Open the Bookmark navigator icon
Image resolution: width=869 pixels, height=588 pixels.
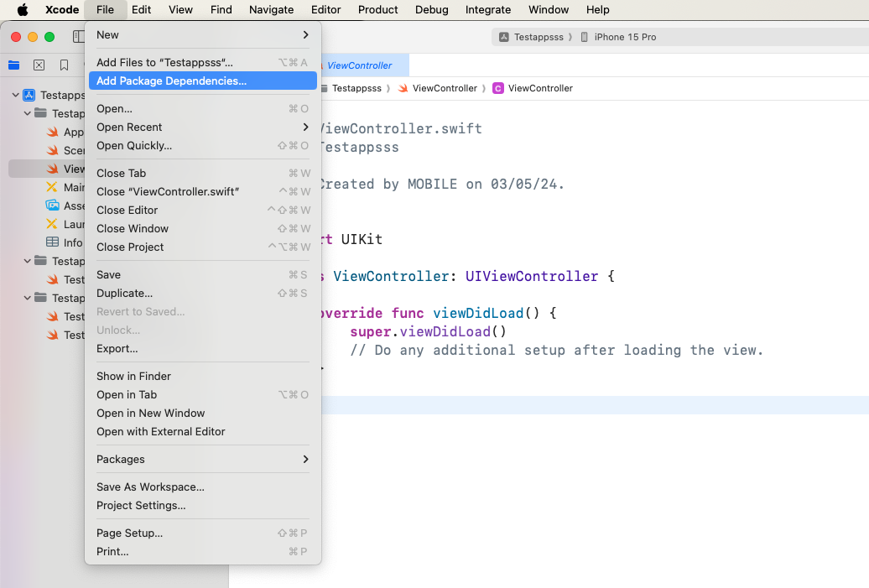(x=64, y=65)
